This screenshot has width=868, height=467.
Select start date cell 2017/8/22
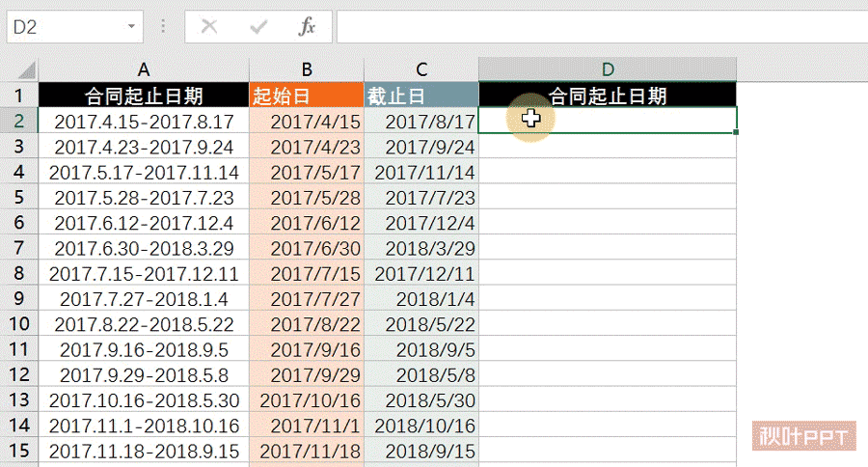[307, 323]
